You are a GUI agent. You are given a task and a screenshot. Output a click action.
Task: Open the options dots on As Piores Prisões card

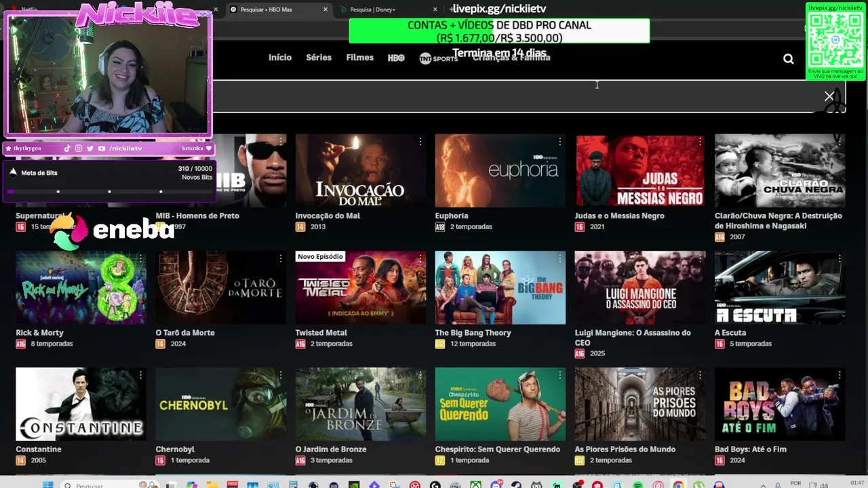click(699, 375)
